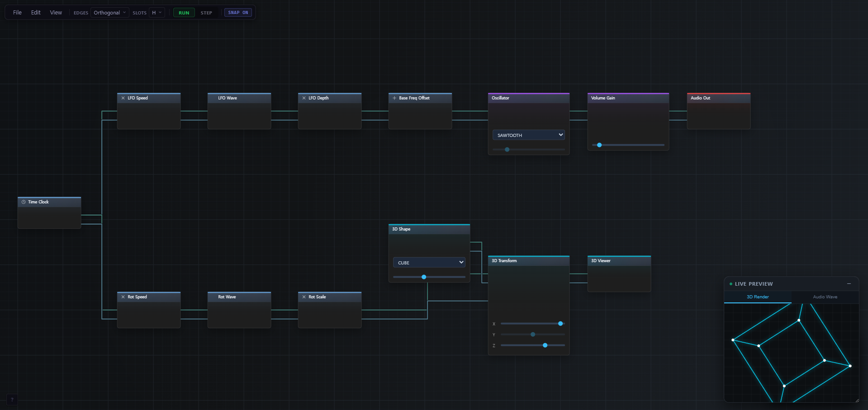Open the Slots orientation dropdown
Viewport: 868px width, 410px height.
157,13
